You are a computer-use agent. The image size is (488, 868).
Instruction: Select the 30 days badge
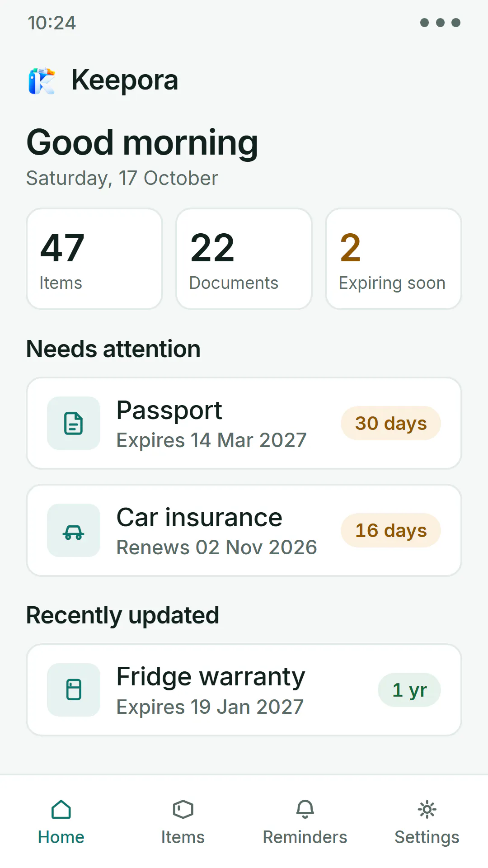point(391,423)
